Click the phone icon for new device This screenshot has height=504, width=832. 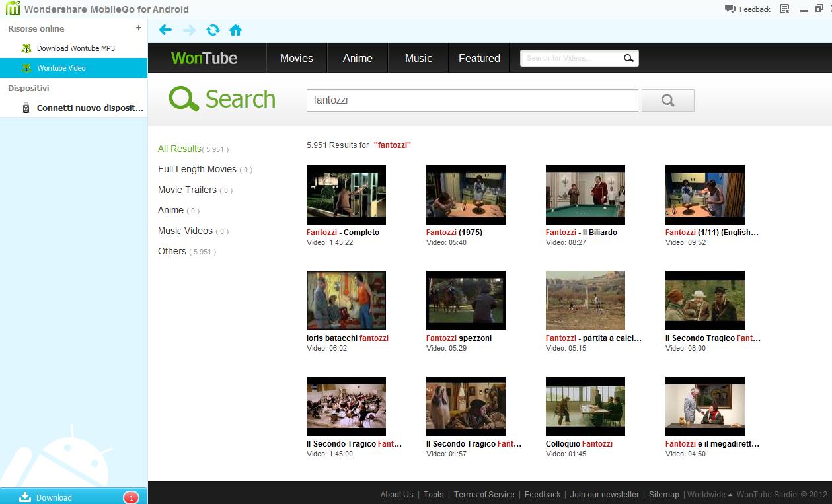[26, 108]
